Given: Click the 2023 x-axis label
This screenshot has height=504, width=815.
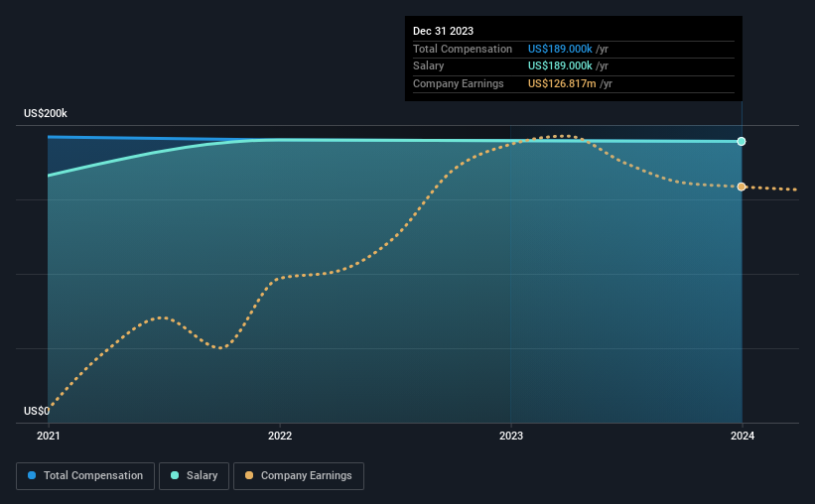Looking at the screenshot, I should coord(511,436).
